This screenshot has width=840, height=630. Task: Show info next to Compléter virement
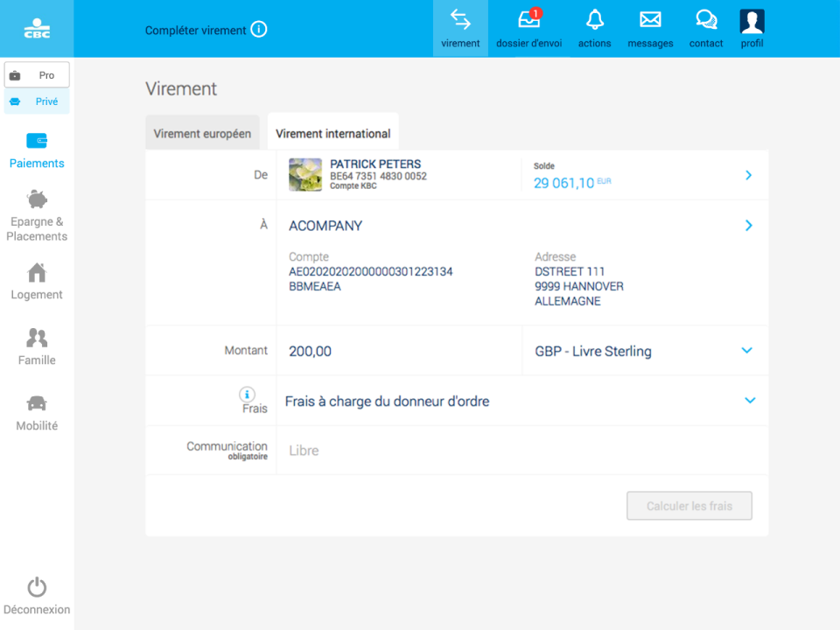[259, 30]
